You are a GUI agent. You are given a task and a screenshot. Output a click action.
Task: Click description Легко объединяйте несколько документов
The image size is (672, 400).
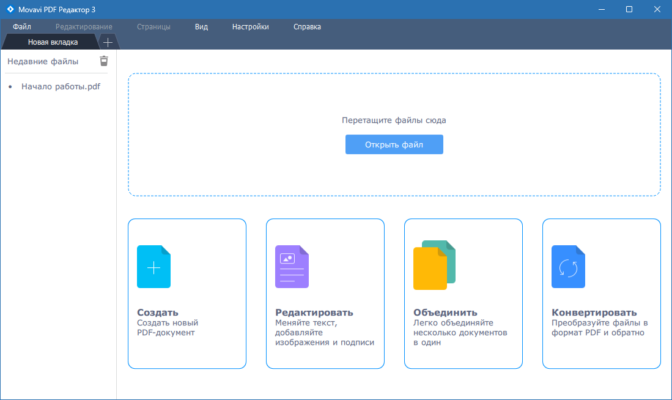point(460,332)
